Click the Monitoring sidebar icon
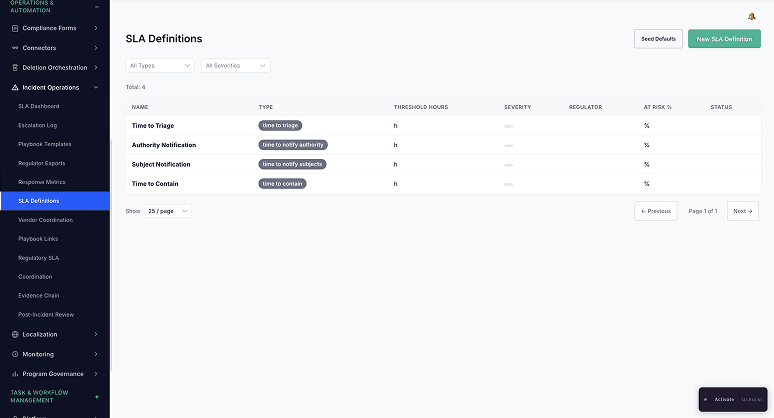The width and height of the screenshot is (774, 418). [15, 354]
